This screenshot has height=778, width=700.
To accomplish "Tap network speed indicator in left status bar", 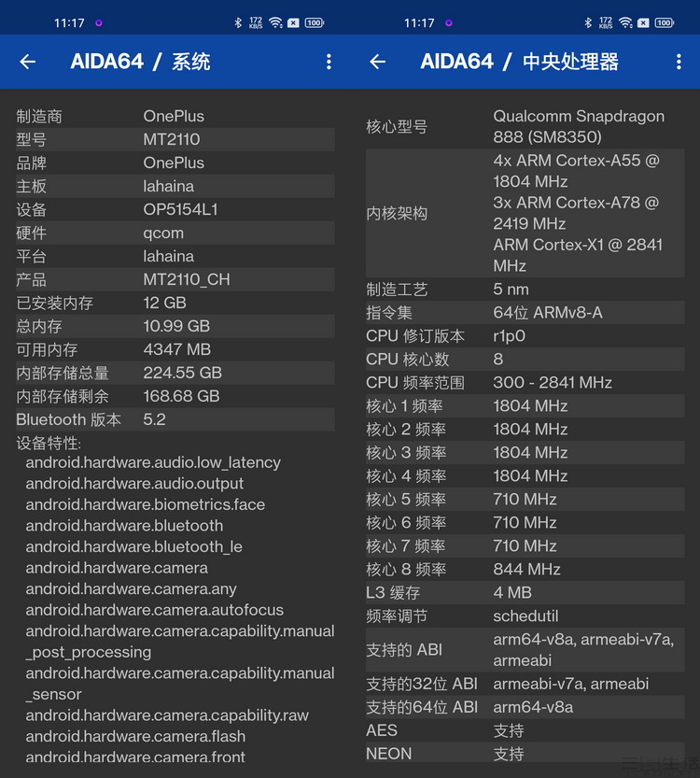I will pyautogui.click(x=256, y=22).
